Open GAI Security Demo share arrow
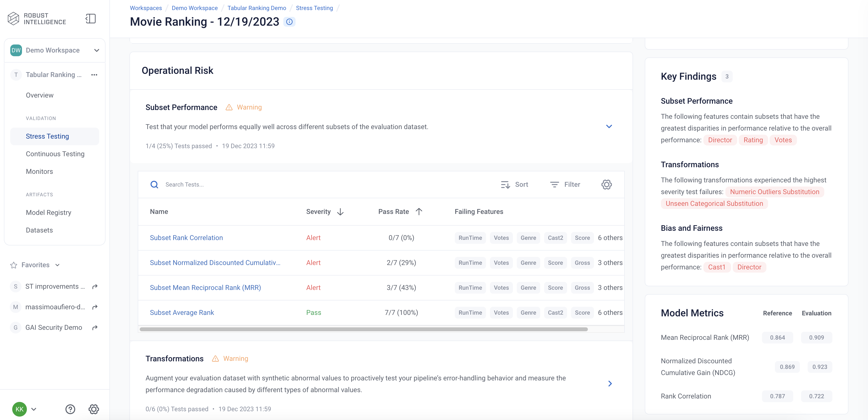Screen dimensions: 868x420 point(95,328)
